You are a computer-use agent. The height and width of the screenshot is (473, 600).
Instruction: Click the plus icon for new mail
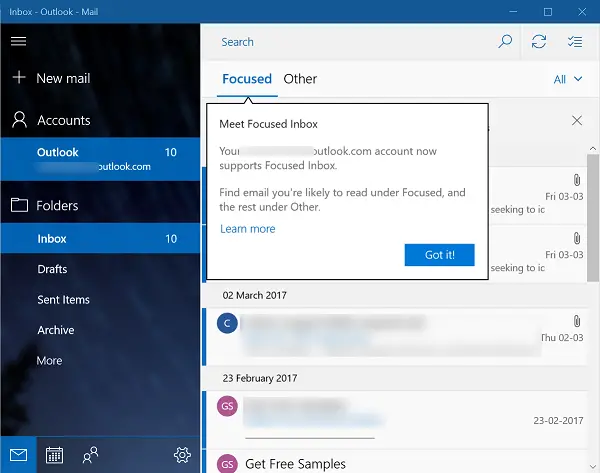19,78
